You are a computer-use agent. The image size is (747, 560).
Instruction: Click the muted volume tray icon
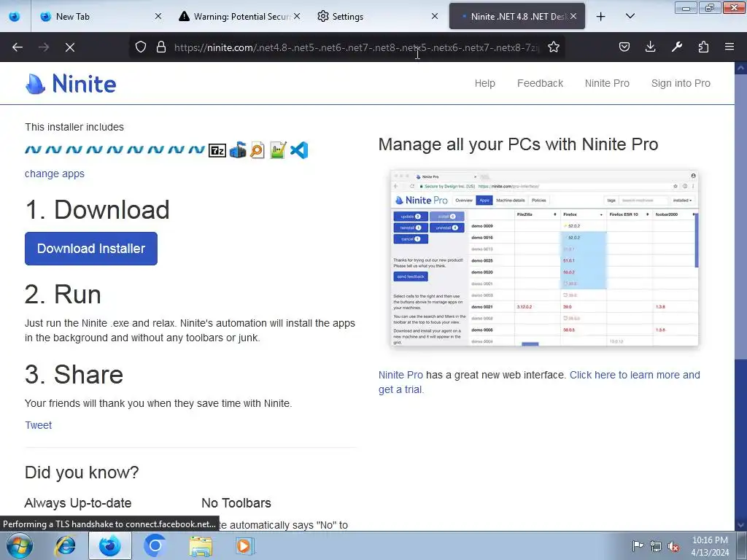coord(673,546)
